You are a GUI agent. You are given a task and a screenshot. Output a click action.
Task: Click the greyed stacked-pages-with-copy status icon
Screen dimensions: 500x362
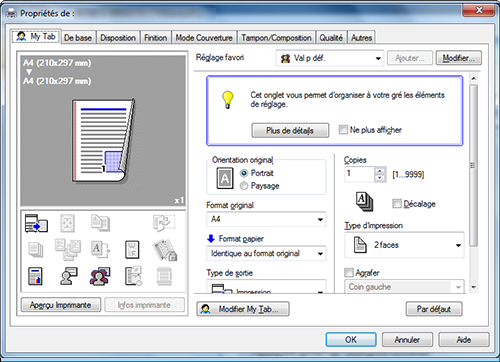(100, 223)
